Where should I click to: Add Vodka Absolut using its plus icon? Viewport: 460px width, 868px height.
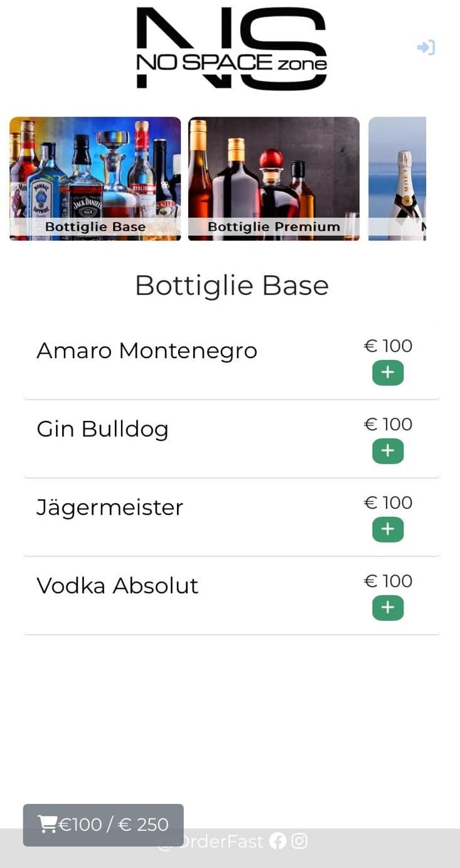pyautogui.click(x=388, y=608)
